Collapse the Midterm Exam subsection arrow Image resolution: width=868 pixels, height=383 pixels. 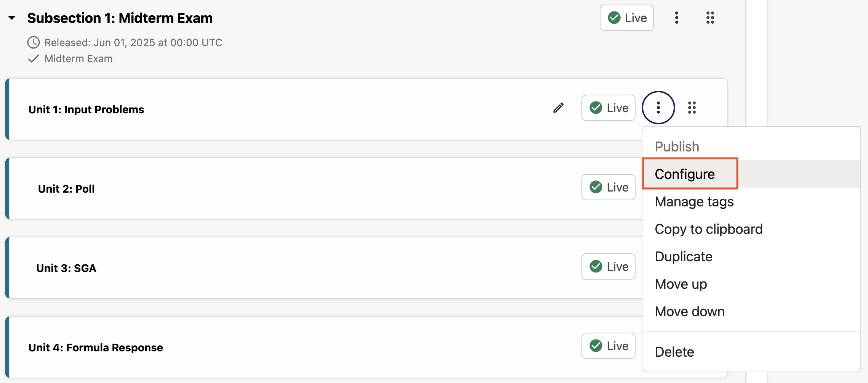point(12,18)
